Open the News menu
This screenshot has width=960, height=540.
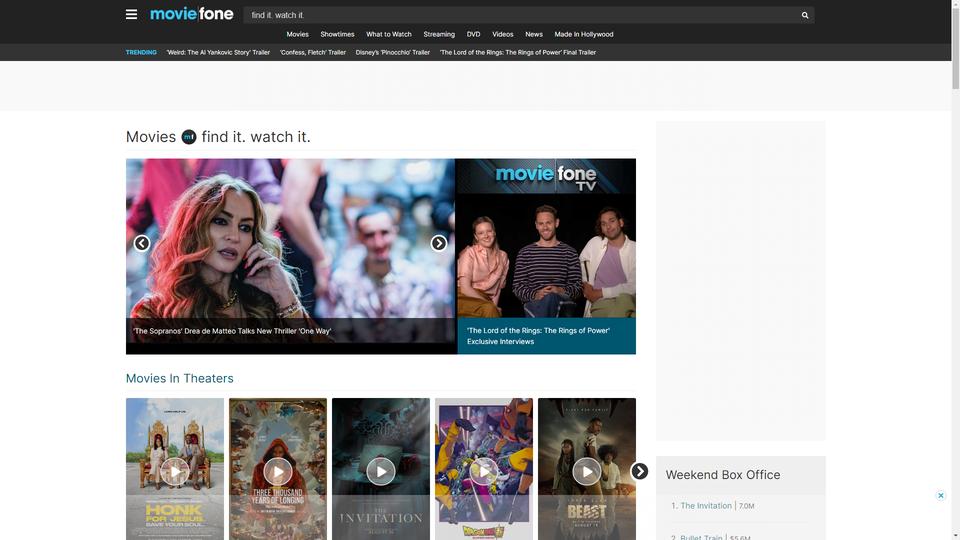[x=534, y=34]
